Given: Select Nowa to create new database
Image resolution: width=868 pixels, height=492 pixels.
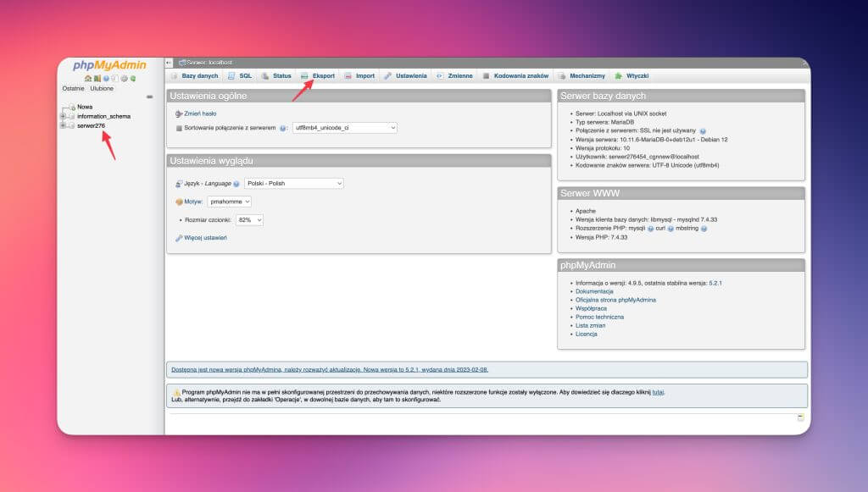Looking at the screenshot, I should click(x=85, y=107).
